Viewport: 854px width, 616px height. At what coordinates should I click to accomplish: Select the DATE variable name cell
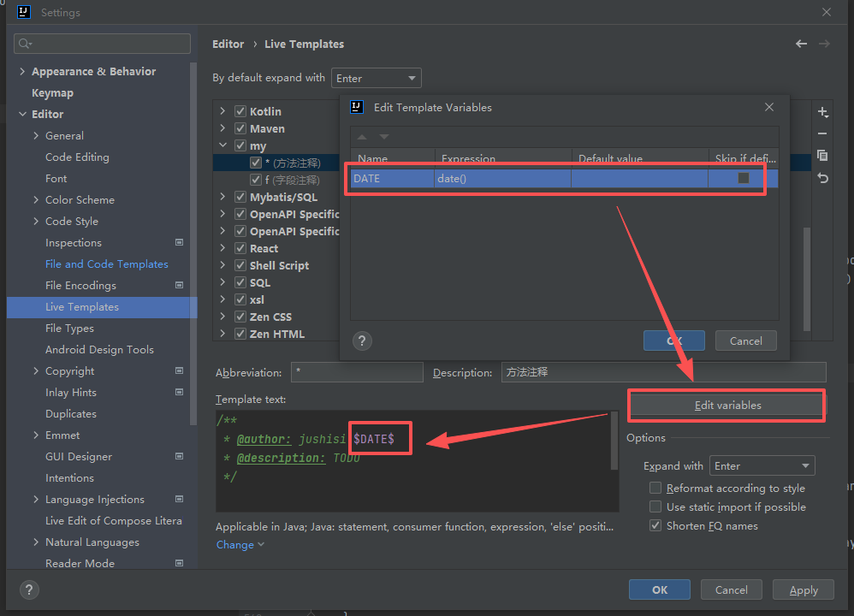(392, 179)
